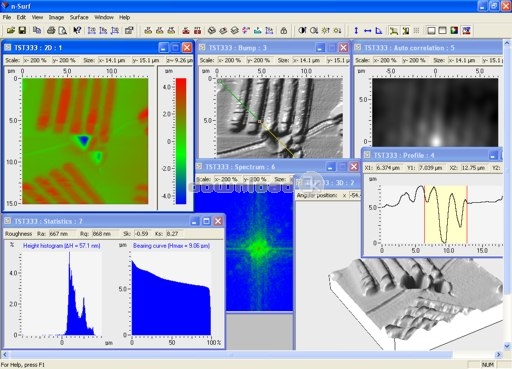Open the Help menu
Screen dimensions: 512x369
[x=124, y=17]
